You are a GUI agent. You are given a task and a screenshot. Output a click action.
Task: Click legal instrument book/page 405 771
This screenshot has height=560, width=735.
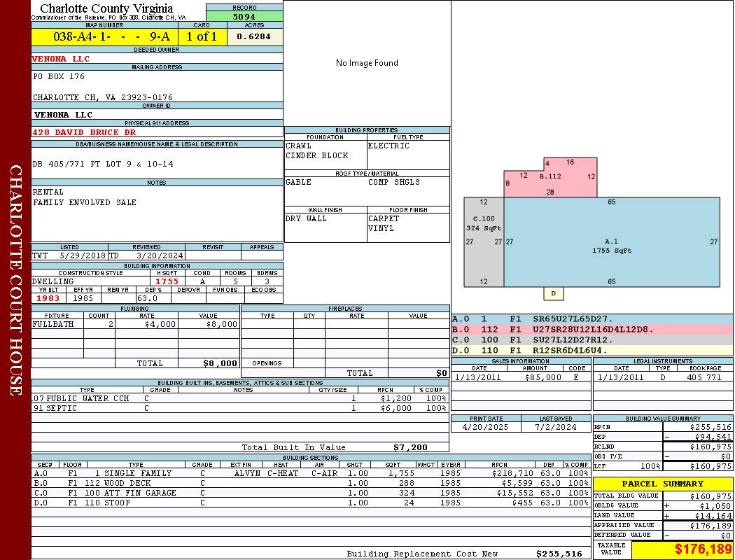704,377
